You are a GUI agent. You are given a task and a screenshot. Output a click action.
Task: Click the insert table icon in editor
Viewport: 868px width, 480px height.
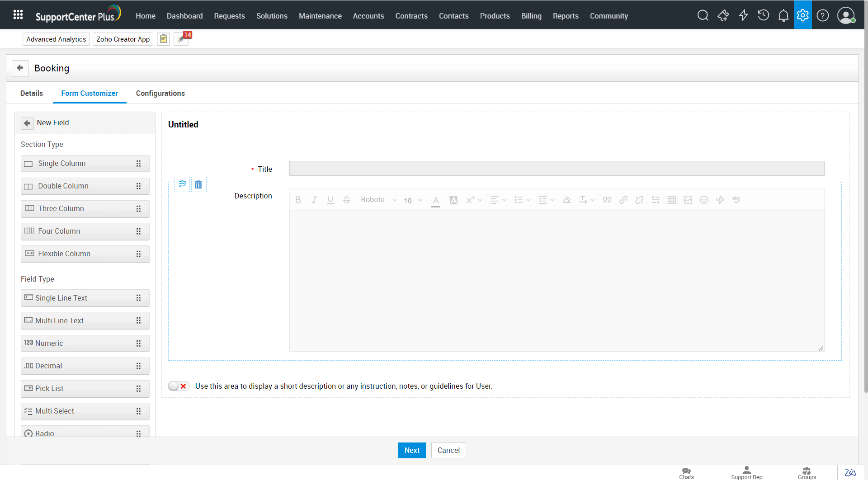point(671,200)
